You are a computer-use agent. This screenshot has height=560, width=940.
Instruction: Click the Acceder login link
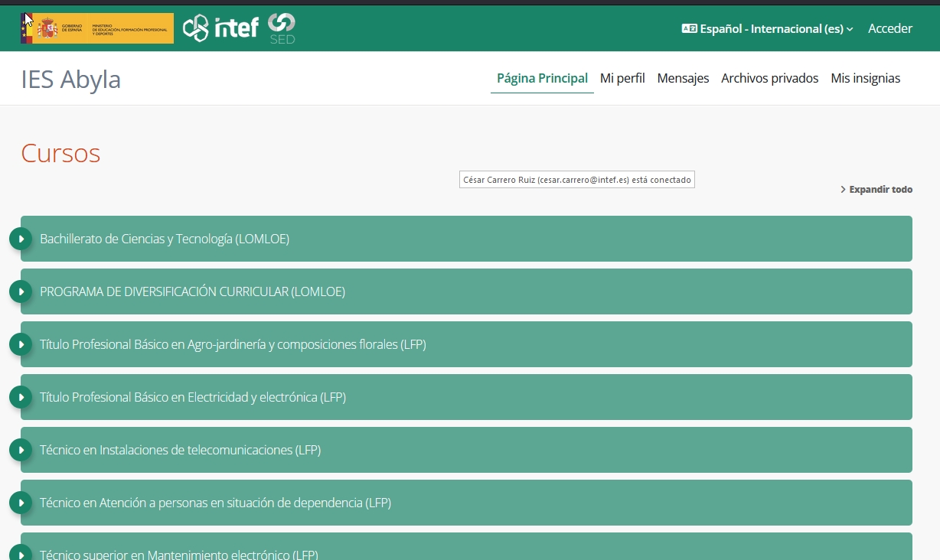(890, 28)
